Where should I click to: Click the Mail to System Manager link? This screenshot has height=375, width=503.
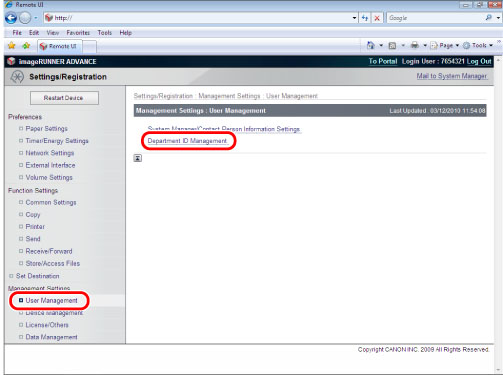452,76
